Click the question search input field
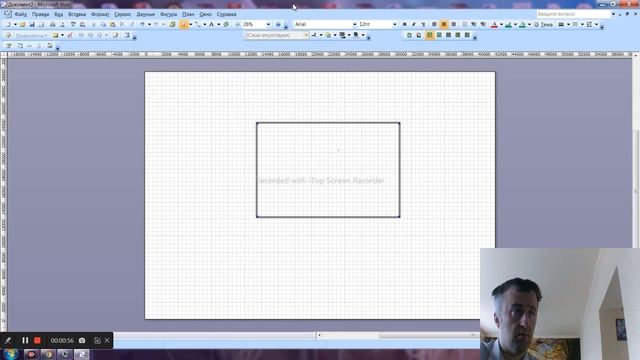The width and height of the screenshot is (640, 360). pyautogui.click(x=573, y=14)
